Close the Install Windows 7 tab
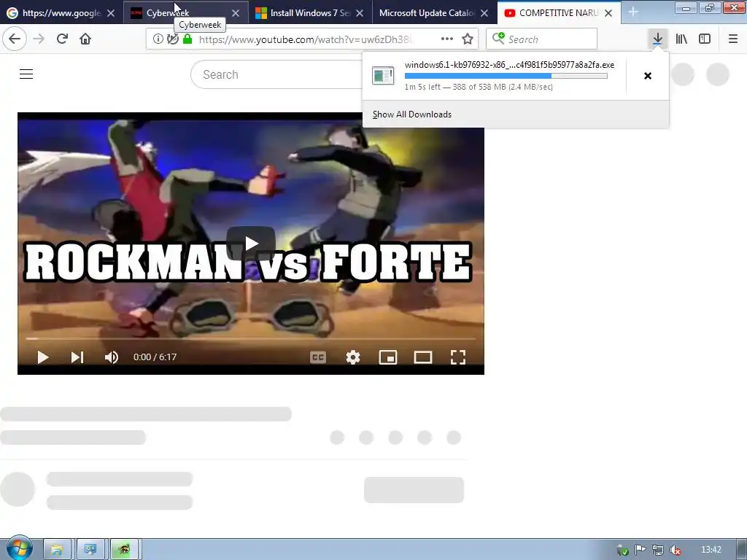Screen dimensions: 747x560 point(360,13)
